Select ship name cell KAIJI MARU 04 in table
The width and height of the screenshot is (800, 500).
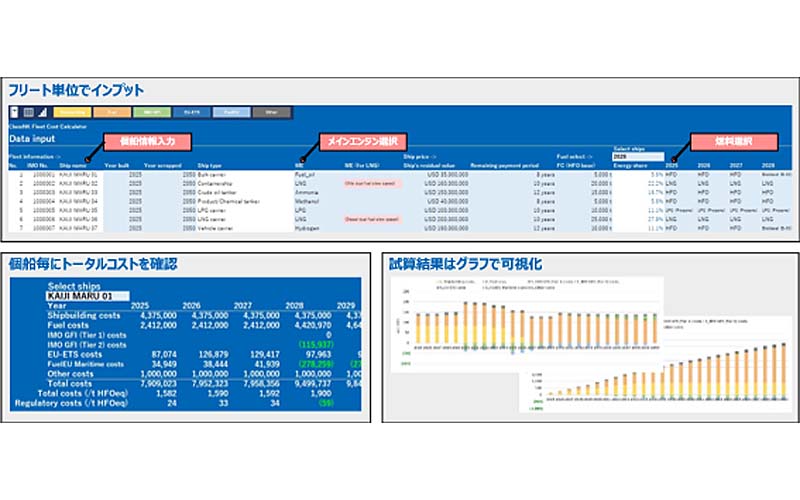[x=78, y=202]
